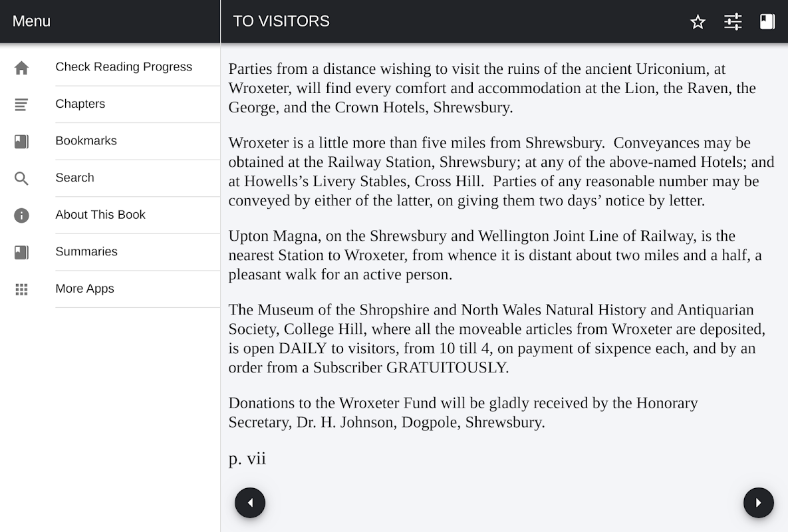This screenshot has width=788, height=532.
Task: Open Check Reading Progress
Action: tap(124, 67)
